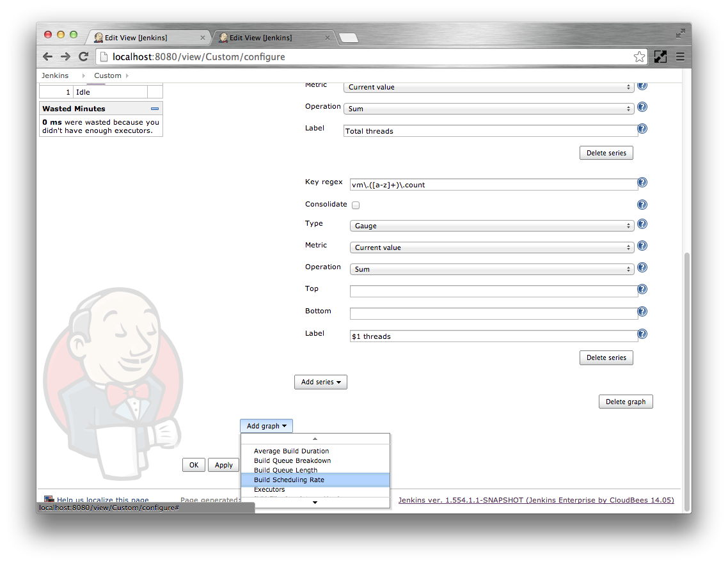This screenshot has width=728, height=564.
Task: Select Build Queue Length graph
Action: (x=285, y=470)
